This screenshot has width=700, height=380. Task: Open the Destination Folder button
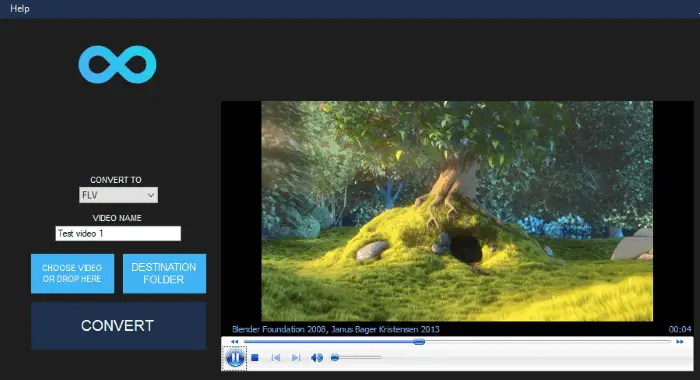pyautogui.click(x=164, y=274)
